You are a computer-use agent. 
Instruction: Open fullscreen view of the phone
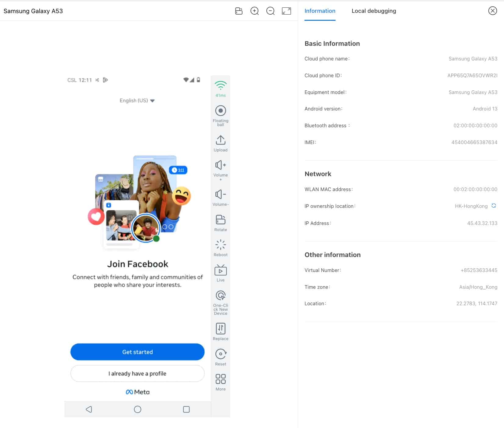(286, 11)
